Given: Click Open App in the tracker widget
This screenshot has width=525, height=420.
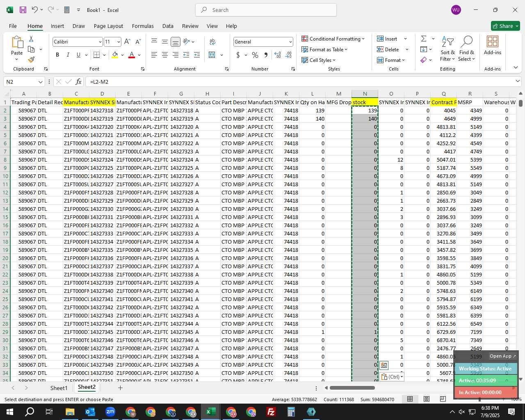Looking at the screenshot, I should [503, 356].
